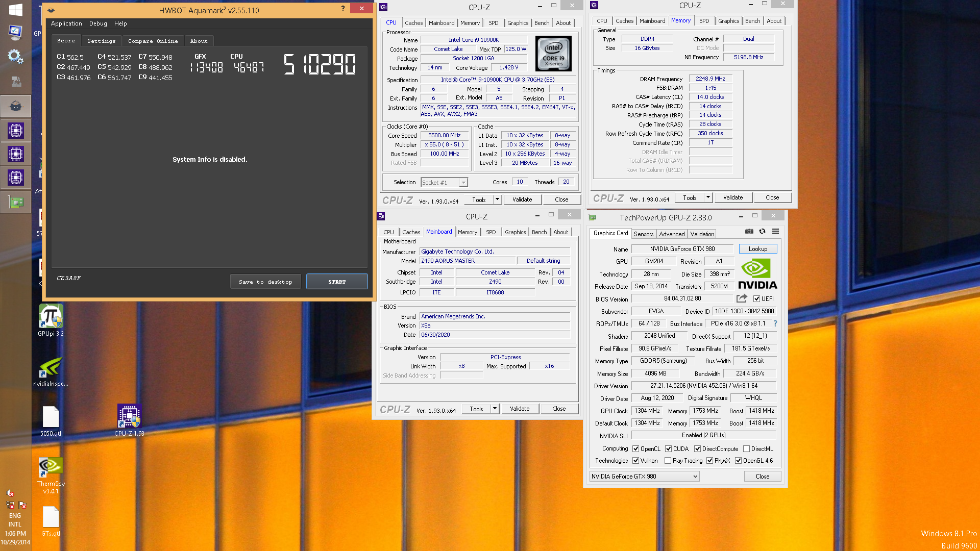Screen dimensions: 980x551
Task: Expand Tools arrow in CPU-Z CPU window
Action: (497, 199)
